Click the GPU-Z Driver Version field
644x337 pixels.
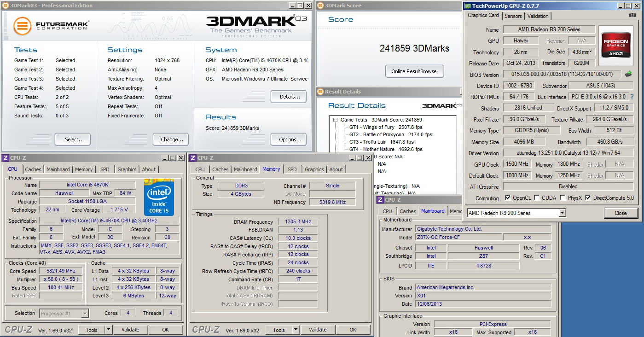click(x=568, y=153)
